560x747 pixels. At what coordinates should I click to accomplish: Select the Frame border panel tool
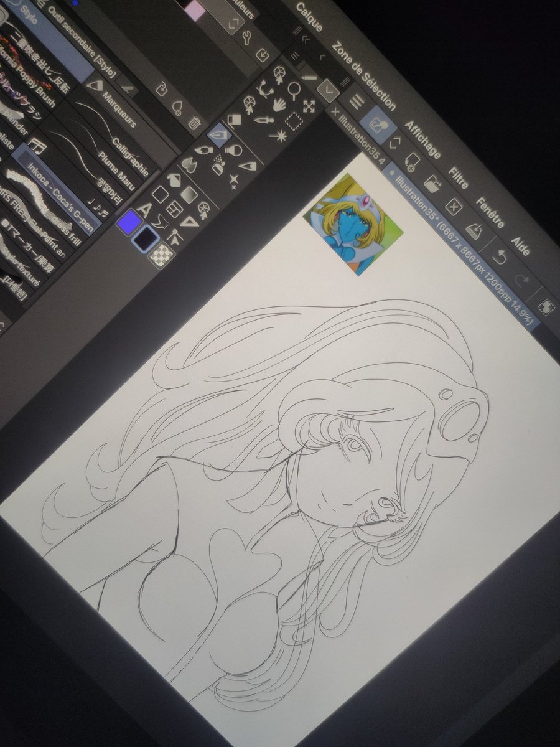(x=174, y=210)
